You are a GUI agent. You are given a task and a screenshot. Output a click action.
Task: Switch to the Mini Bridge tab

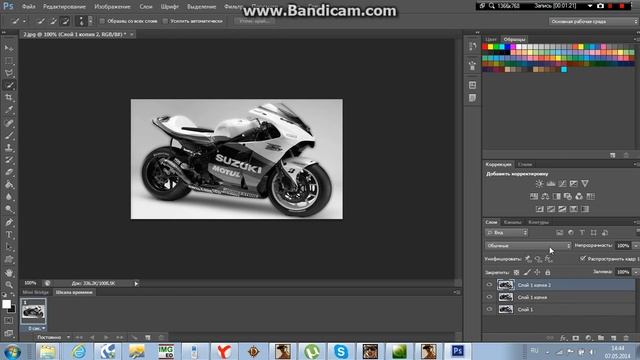(36, 292)
